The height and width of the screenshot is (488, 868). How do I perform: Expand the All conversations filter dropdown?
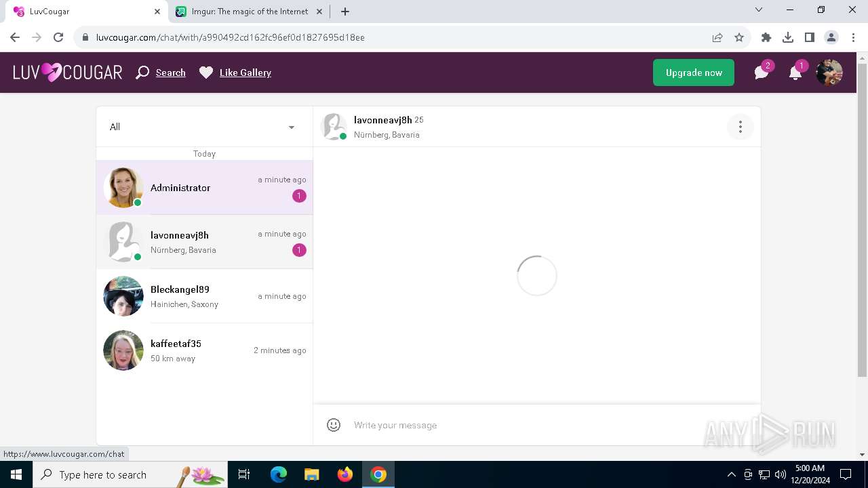tap(204, 127)
